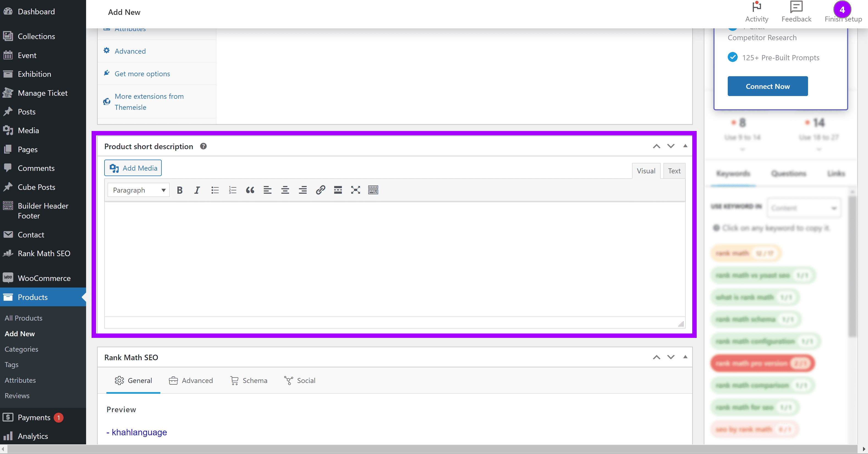868x454 pixels.
Task: Click the Unordered List icon
Action: coord(215,190)
